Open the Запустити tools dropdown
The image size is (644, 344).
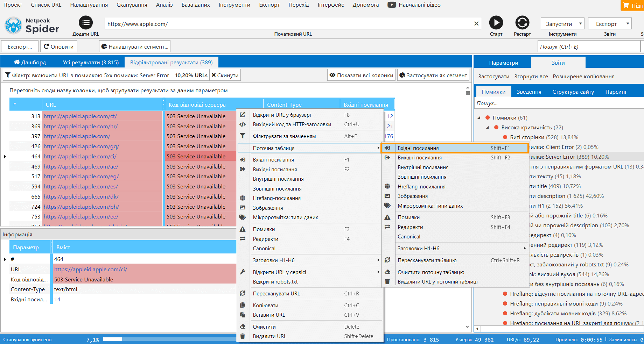562,24
